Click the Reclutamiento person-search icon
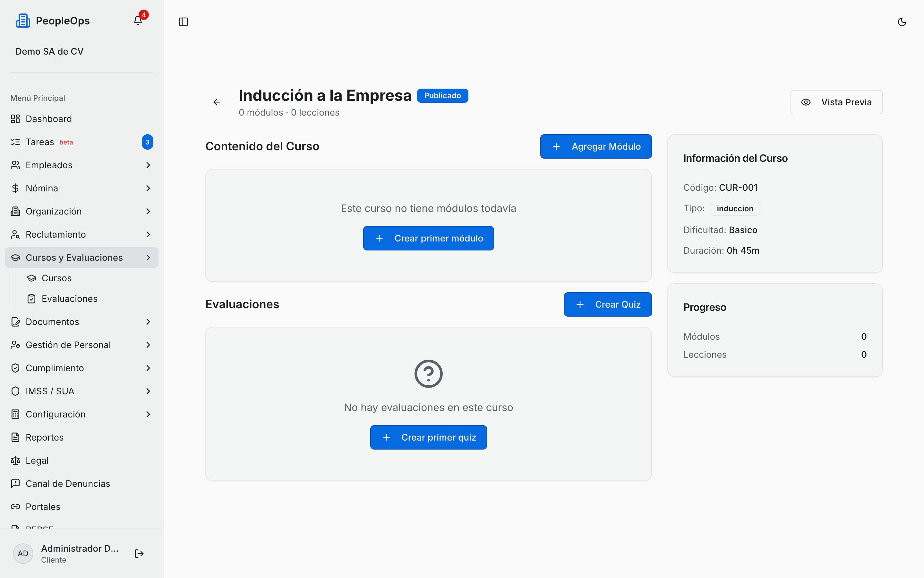Screen dimensions: 924x578 15,234
